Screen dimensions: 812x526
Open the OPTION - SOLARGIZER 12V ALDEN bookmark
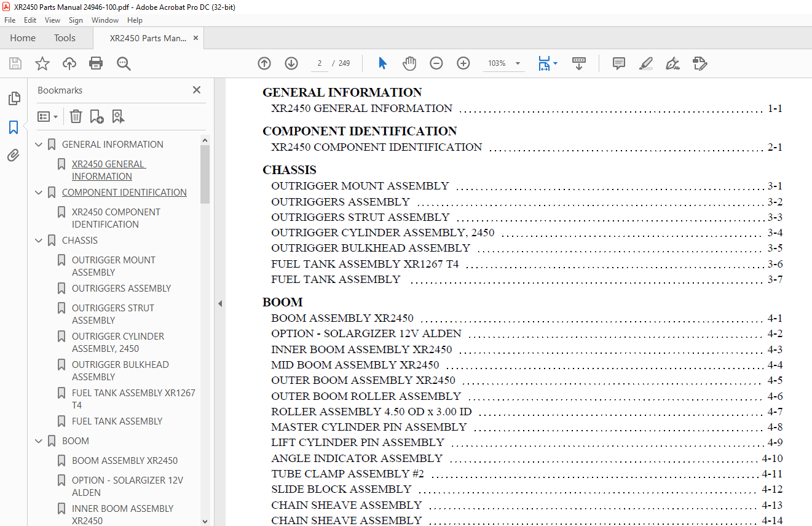click(127, 487)
